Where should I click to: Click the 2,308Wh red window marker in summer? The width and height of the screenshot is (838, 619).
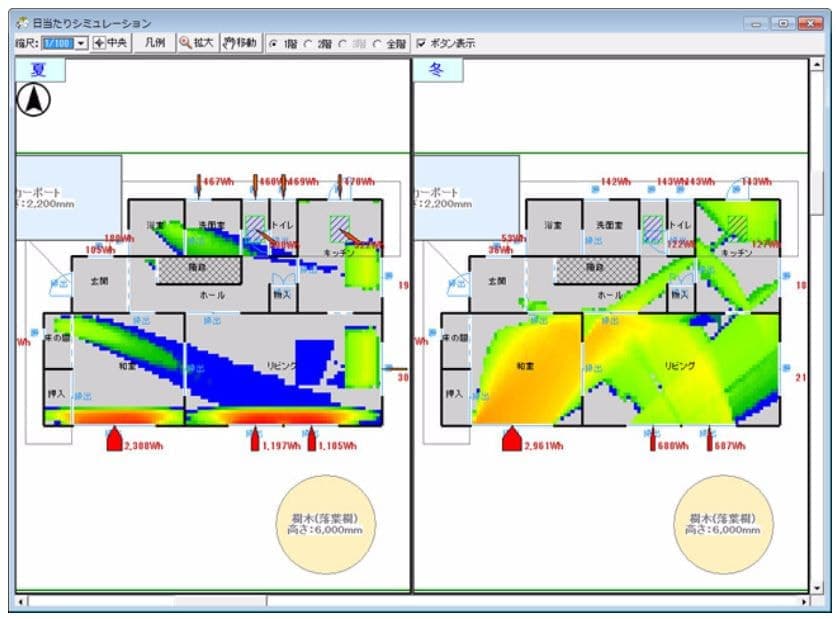(x=114, y=439)
